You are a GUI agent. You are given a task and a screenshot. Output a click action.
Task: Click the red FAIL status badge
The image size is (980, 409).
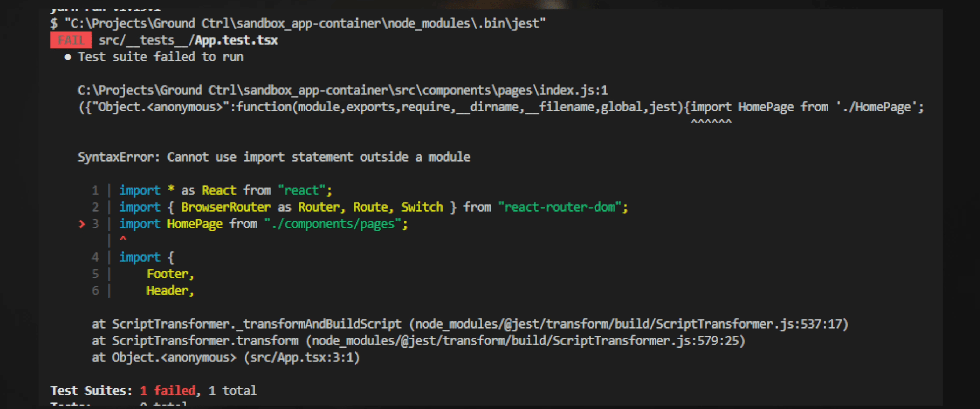pyautogui.click(x=71, y=40)
